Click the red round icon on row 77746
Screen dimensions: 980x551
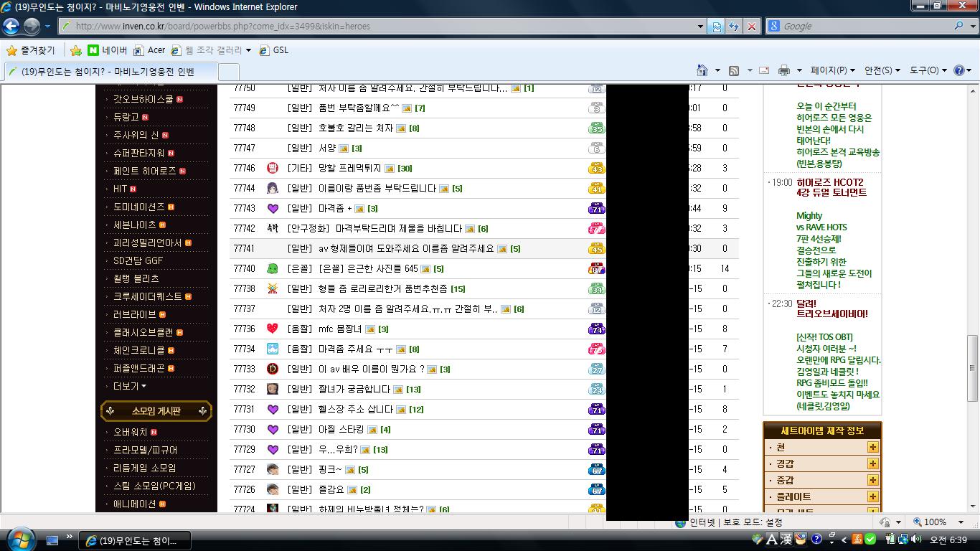[x=273, y=169]
